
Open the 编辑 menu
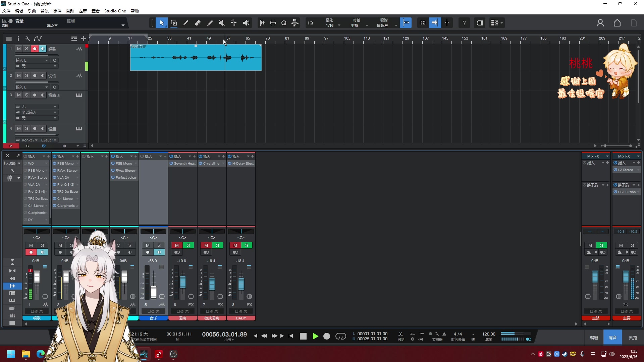pos(19,11)
